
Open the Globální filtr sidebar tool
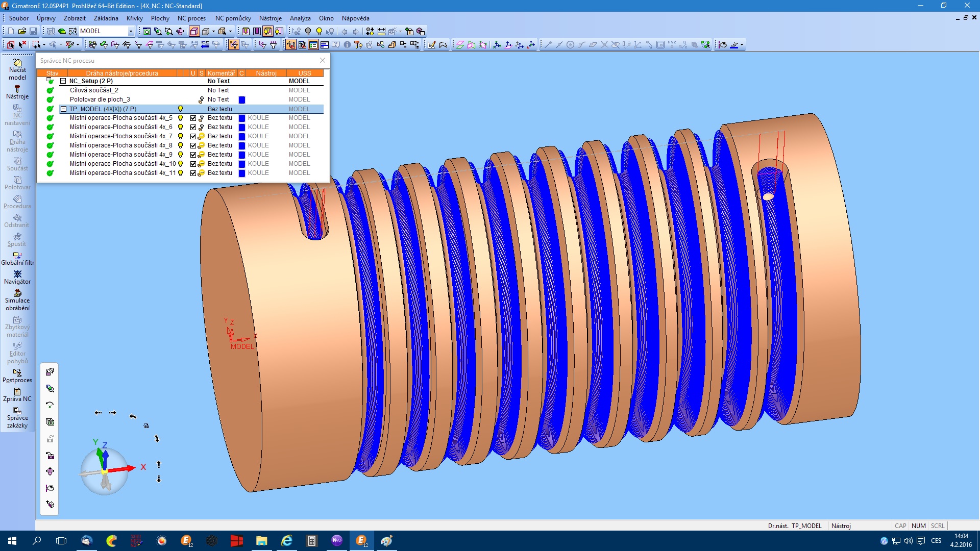click(x=17, y=259)
